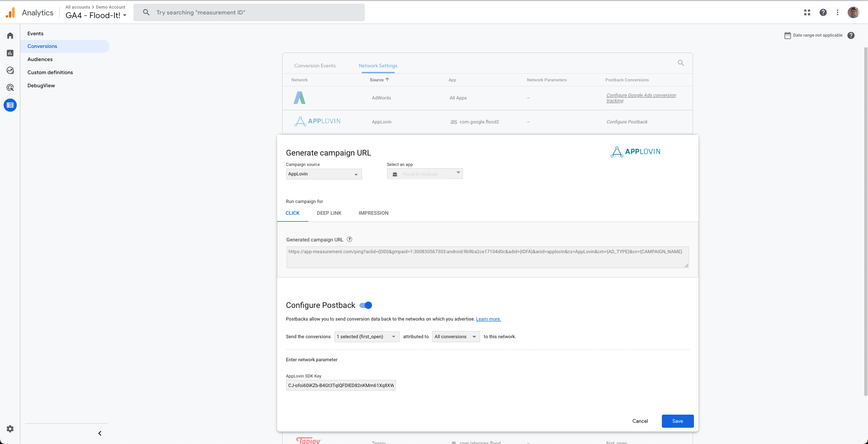The width and height of the screenshot is (868, 444).
Task: Open the Explore icon in the sidebar
Action: tap(10, 71)
